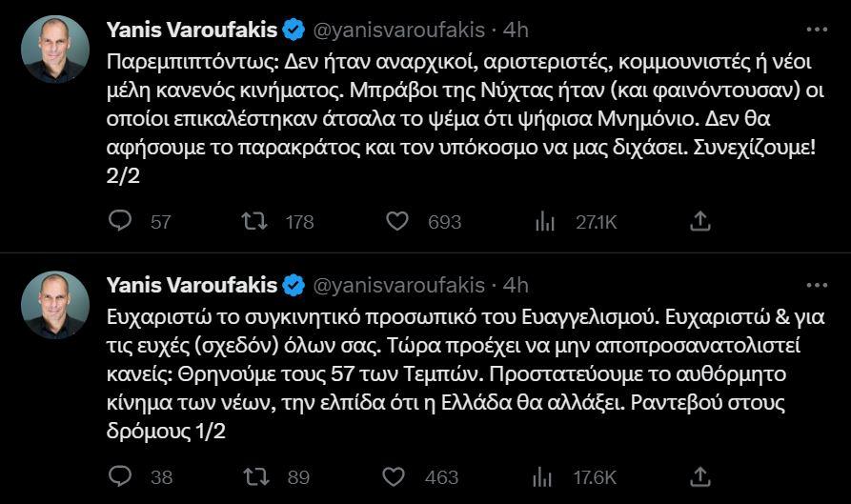Like the tweet with 693 likes

pyautogui.click(x=397, y=221)
